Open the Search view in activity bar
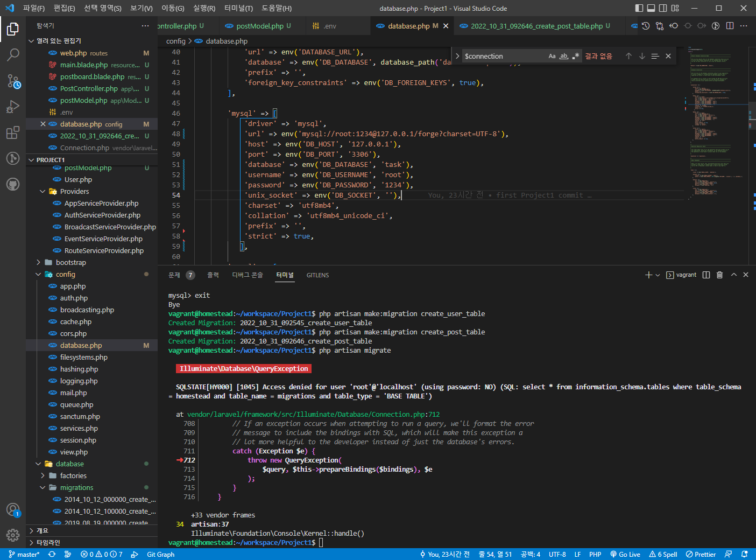This screenshot has height=560, width=756. tap(13, 54)
